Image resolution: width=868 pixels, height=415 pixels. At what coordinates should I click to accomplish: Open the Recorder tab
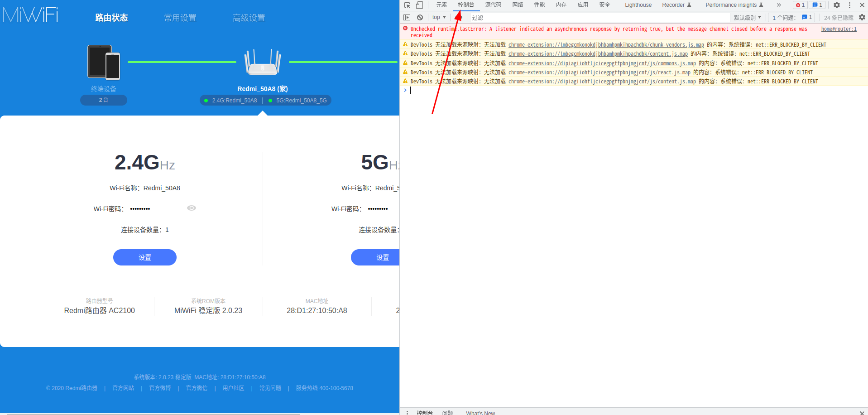676,5
